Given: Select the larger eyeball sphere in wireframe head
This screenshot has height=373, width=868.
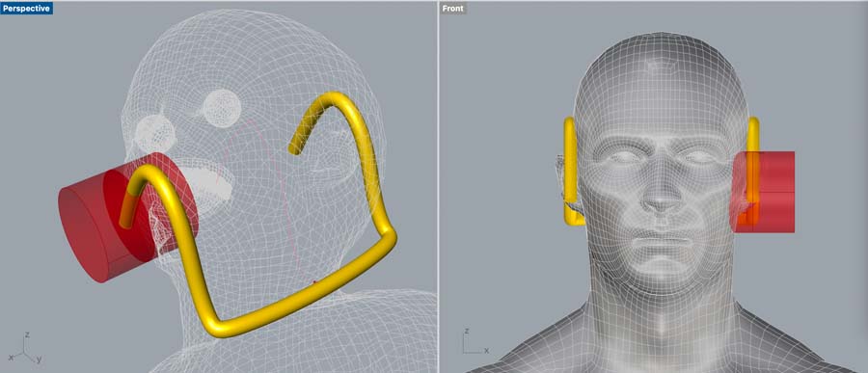Looking at the screenshot, I should tap(222, 109).
